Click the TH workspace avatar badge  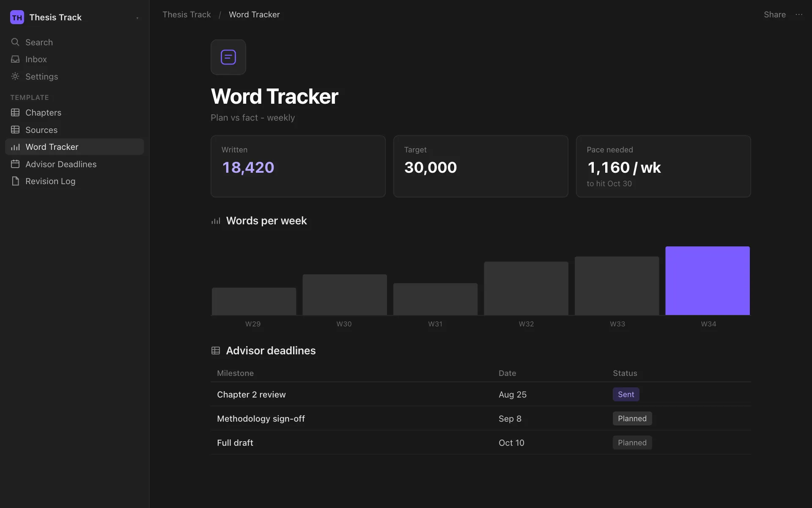[17, 17]
